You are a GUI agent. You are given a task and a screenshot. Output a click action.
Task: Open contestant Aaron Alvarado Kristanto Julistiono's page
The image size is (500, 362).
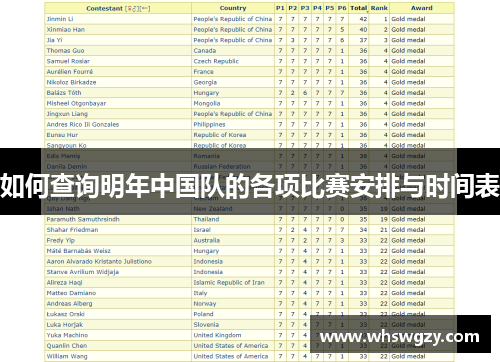point(99,262)
